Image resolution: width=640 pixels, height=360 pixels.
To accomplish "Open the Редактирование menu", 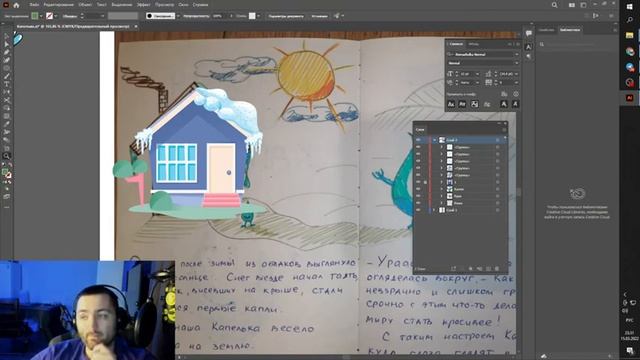I will tap(58, 5).
